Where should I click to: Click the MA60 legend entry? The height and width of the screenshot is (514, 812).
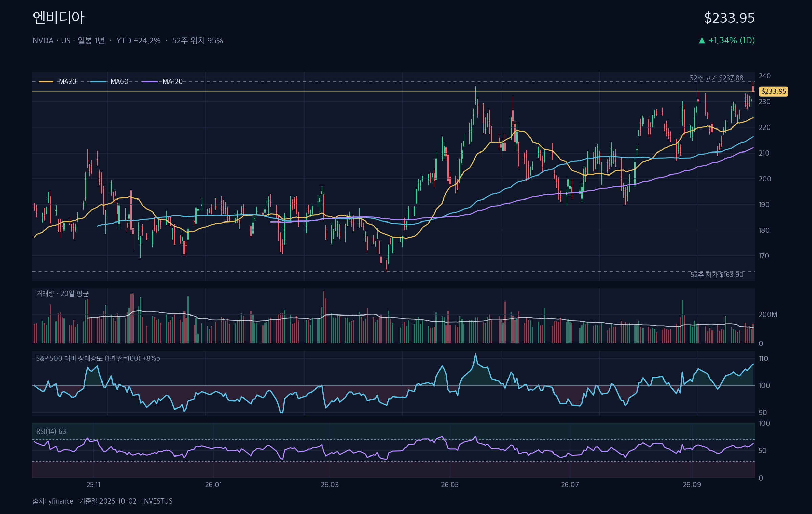pyautogui.click(x=110, y=81)
